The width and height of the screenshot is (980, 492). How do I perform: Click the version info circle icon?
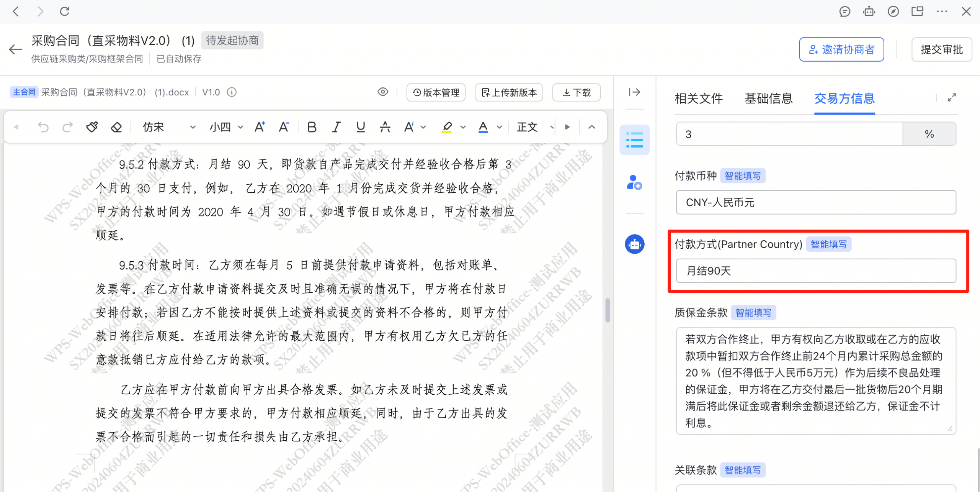coord(232,92)
